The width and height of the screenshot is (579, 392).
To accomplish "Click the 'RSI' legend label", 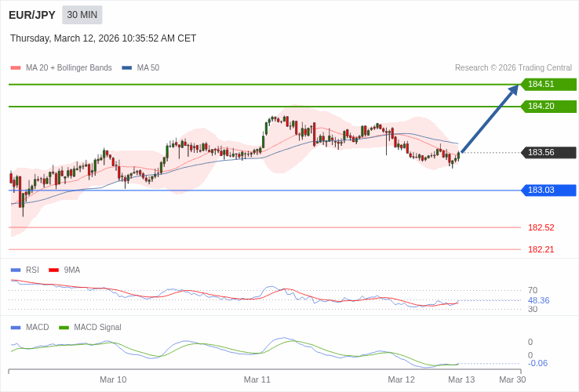I will (32, 270).
